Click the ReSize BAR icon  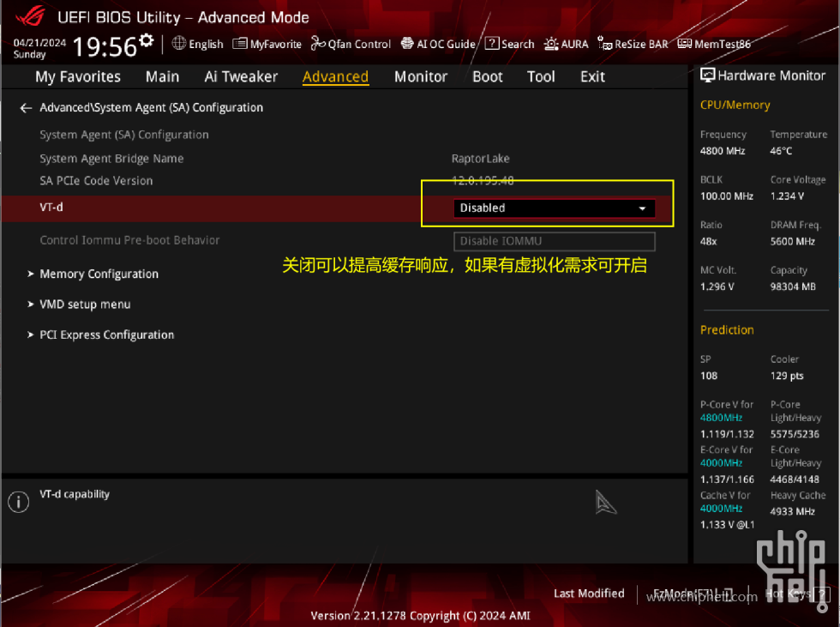pos(605,44)
